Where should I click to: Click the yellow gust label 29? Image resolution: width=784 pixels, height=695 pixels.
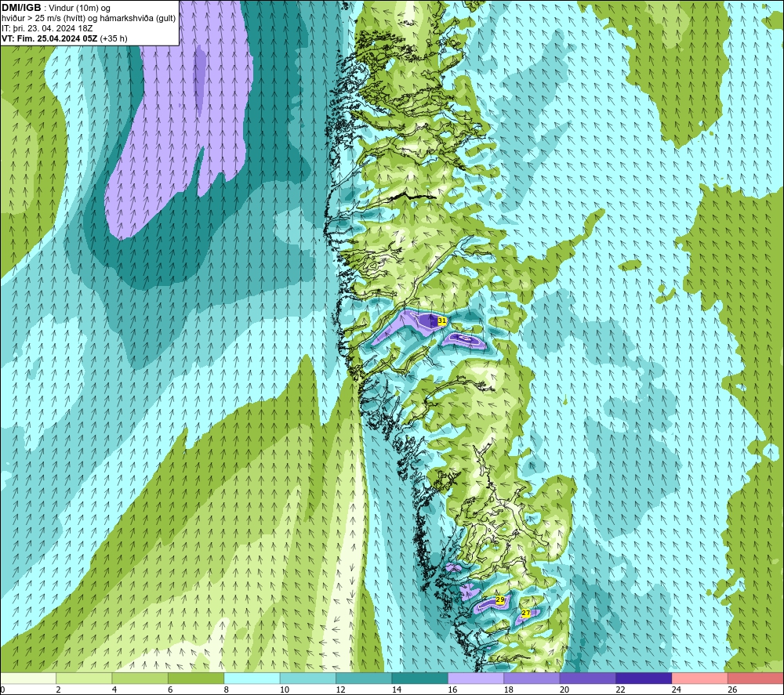coord(500,599)
